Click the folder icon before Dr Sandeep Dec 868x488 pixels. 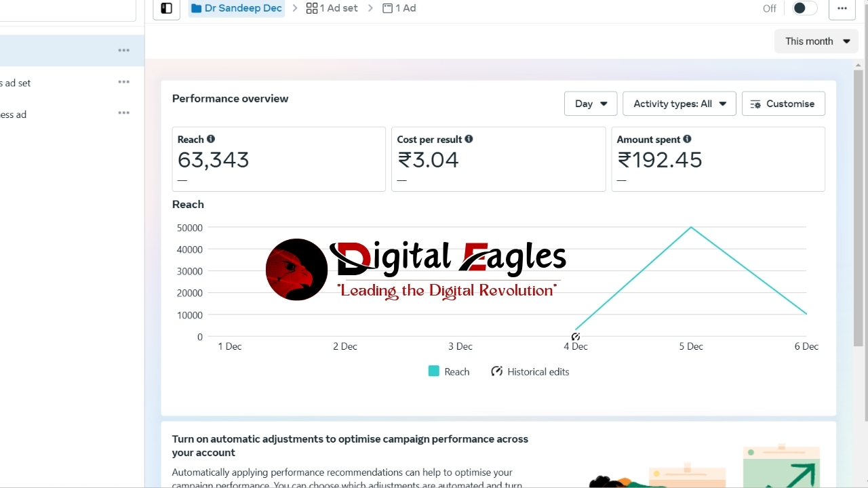point(197,8)
